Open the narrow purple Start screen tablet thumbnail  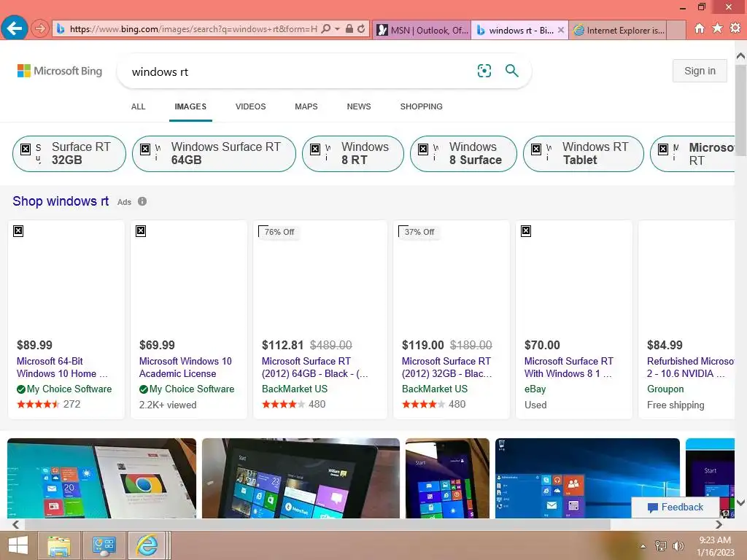tap(447, 478)
